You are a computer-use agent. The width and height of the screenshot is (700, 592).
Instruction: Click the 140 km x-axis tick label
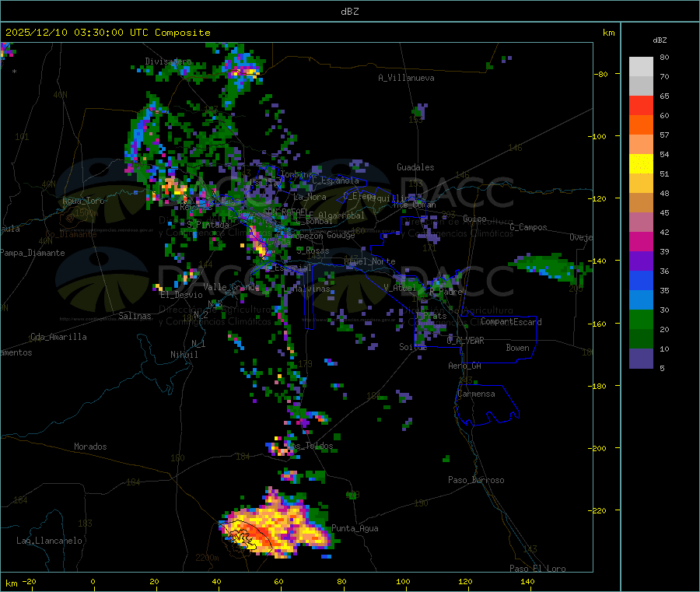(x=527, y=581)
